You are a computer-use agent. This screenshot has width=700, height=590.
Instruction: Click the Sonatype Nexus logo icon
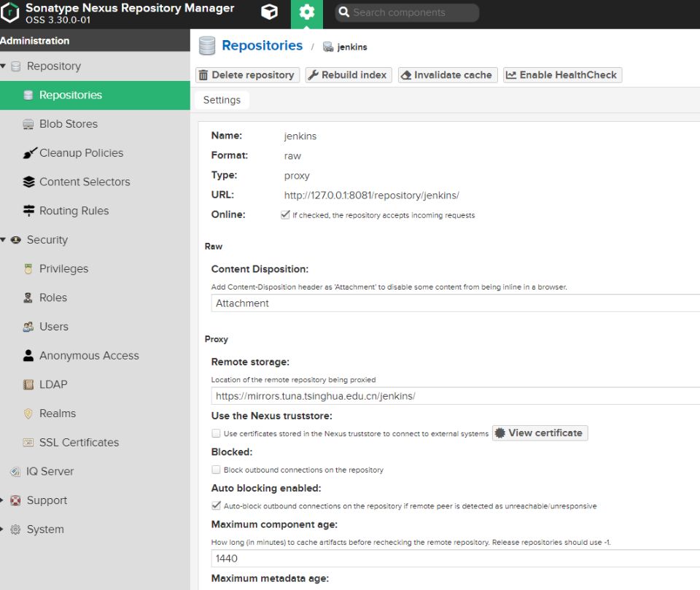(x=9, y=12)
